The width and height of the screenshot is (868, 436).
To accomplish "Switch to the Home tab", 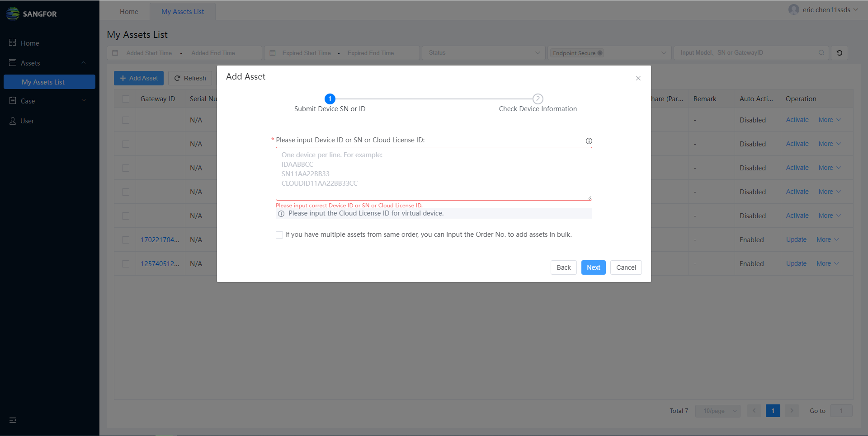I will [x=129, y=12].
